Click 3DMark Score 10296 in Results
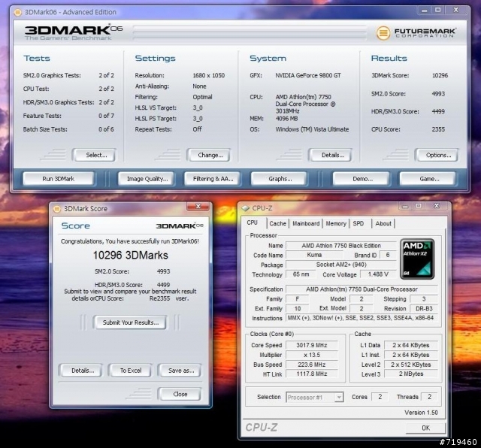 point(410,75)
